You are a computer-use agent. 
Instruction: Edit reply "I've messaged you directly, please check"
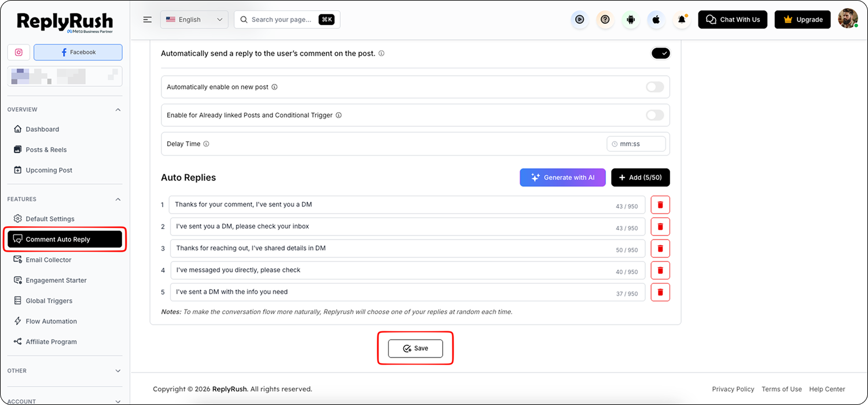tap(407, 270)
